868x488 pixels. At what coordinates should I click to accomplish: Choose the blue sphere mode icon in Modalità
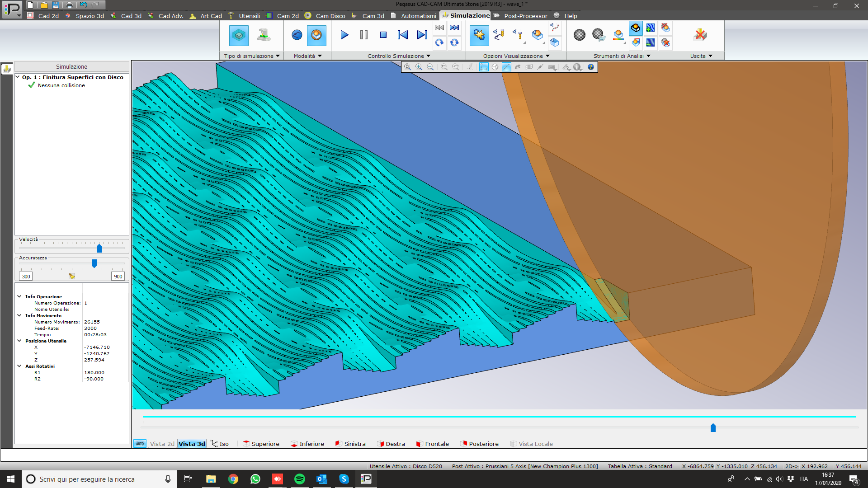297,35
